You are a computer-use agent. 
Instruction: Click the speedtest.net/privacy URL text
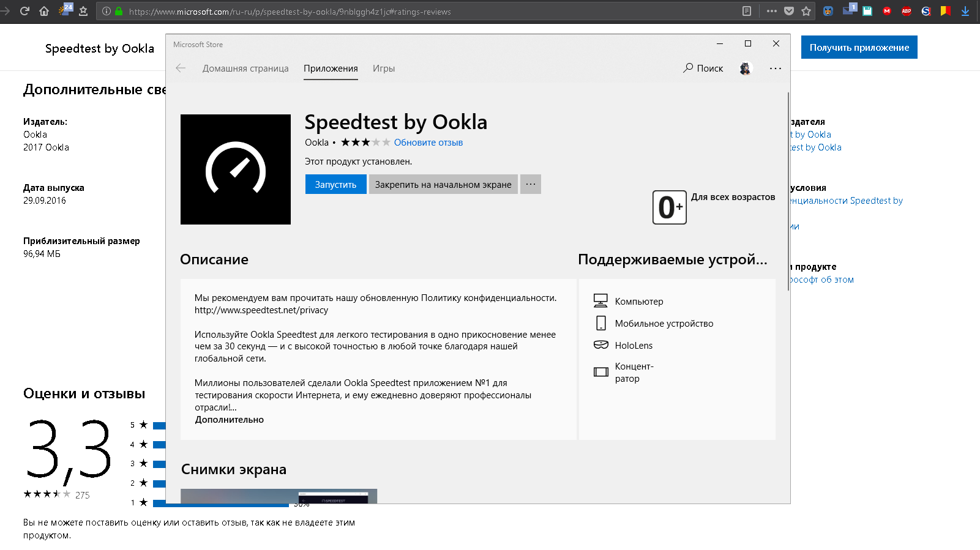[x=261, y=310]
